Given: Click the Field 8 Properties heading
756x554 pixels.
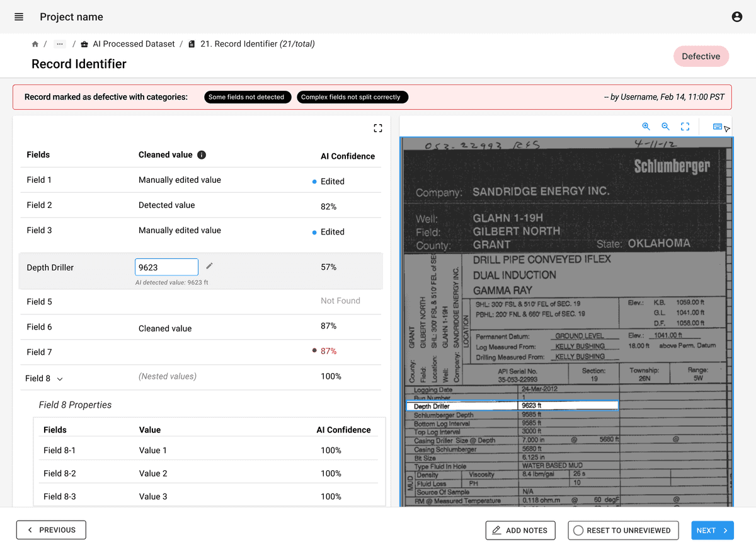Looking at the screenshot, I should pyautogui.click(x=75, y=405).
